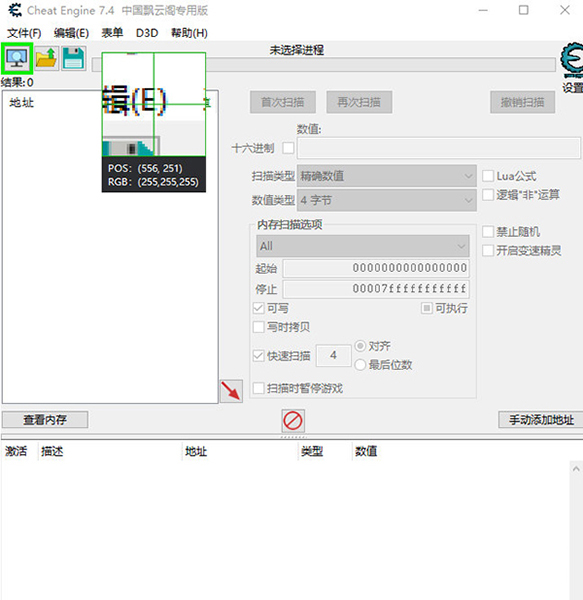Enable the 扫描时暂停游戏 checkbox

pos(259,388)
